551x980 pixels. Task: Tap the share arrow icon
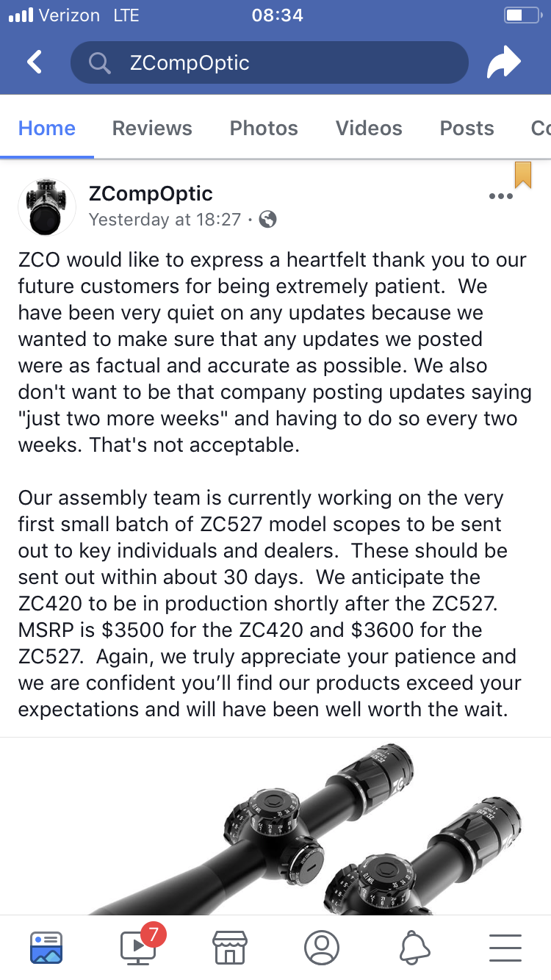(504, 62)
